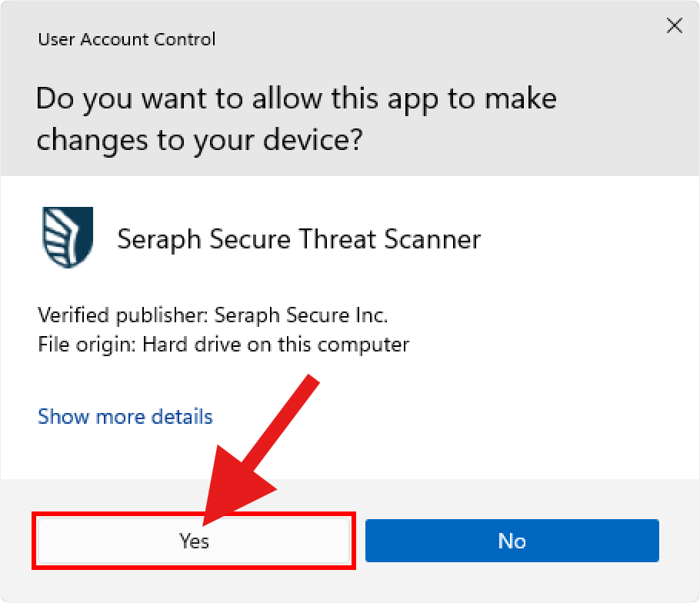Viewport: 700px width, 603px height.
Task: Click the User Account Control title text
Action: click(127, 39)
